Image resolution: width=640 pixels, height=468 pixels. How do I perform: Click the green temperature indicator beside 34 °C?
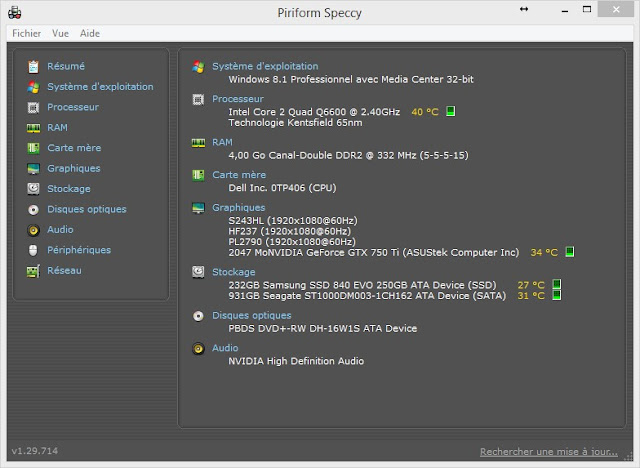570,252
